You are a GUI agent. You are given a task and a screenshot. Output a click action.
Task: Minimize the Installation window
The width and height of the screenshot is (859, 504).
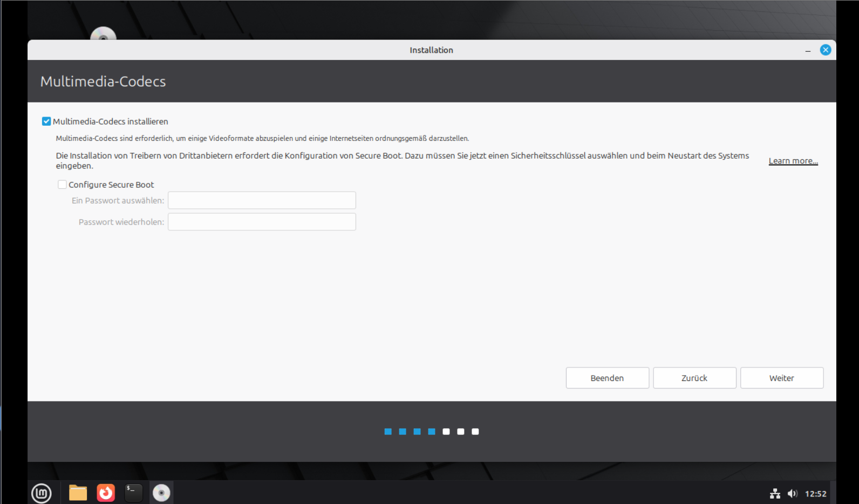tap(808, 50)
